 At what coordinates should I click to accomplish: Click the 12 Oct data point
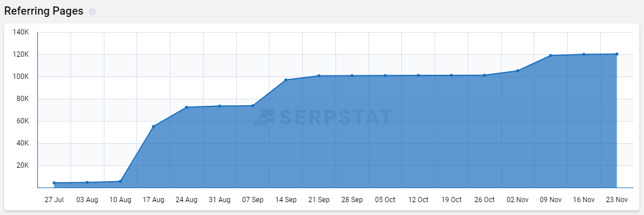coord(418,75)
